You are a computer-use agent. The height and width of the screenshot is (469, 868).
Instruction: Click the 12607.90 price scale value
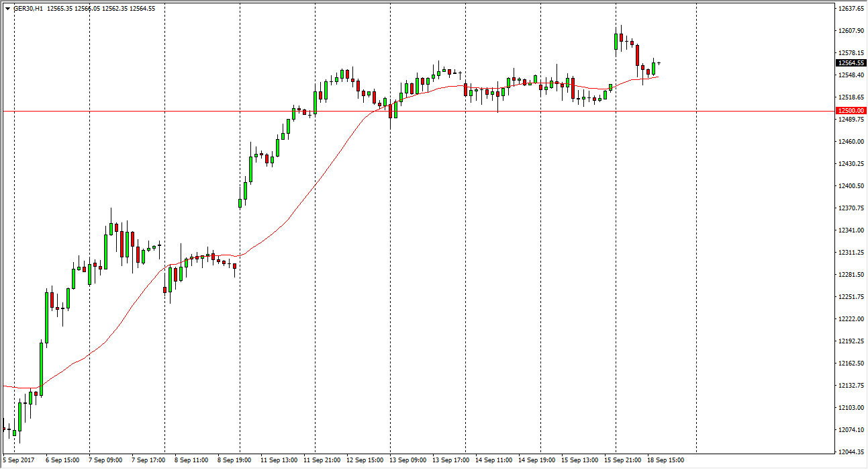pos(851,31)
